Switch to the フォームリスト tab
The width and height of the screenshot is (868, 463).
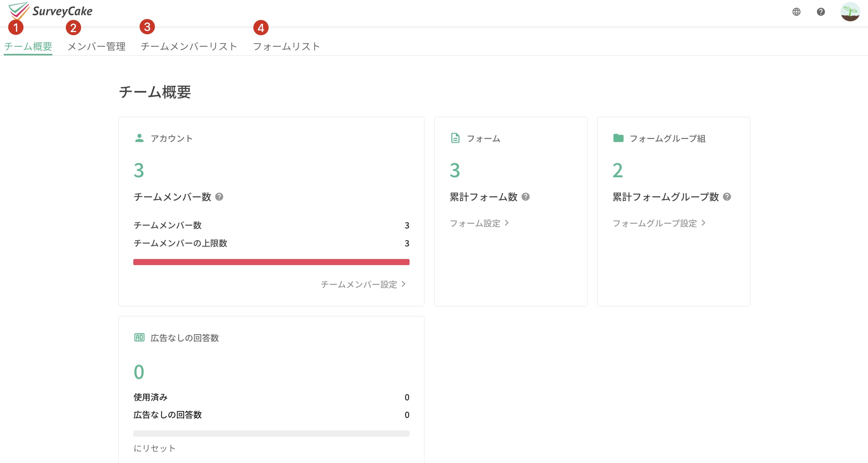coord(286,46)
